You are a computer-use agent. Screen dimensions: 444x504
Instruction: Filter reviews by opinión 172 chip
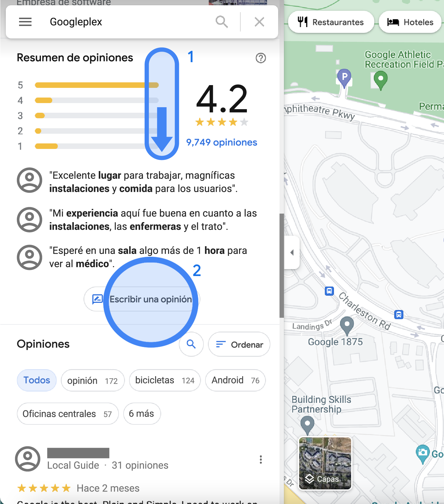pos(93,380)
